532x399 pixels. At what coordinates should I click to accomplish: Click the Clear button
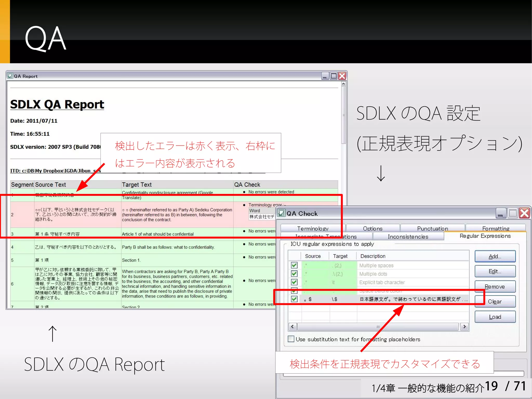495,302
